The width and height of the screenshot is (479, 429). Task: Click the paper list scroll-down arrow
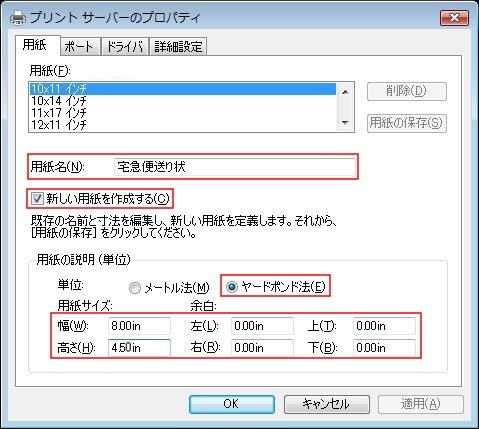point(346,123)
